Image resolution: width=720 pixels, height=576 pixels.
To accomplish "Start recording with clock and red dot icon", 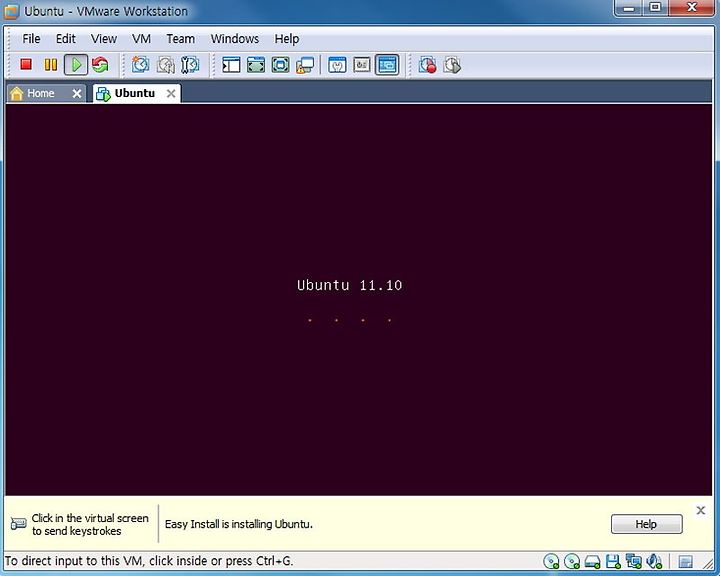I will [428, 65].
